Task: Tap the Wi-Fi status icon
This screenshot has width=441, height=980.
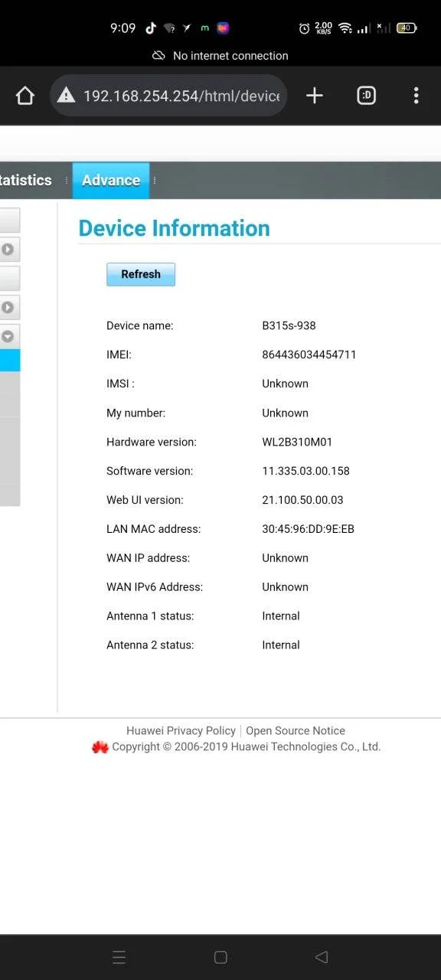Action: pos(345,28)
